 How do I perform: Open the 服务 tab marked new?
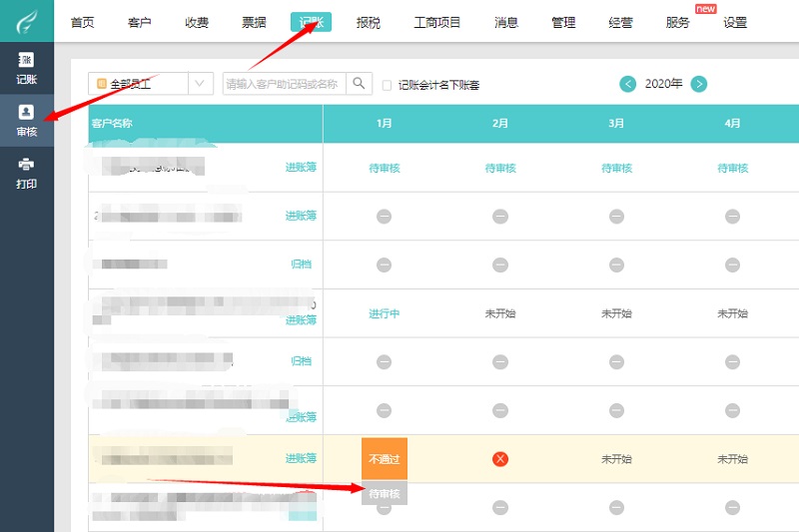[677, 22]
